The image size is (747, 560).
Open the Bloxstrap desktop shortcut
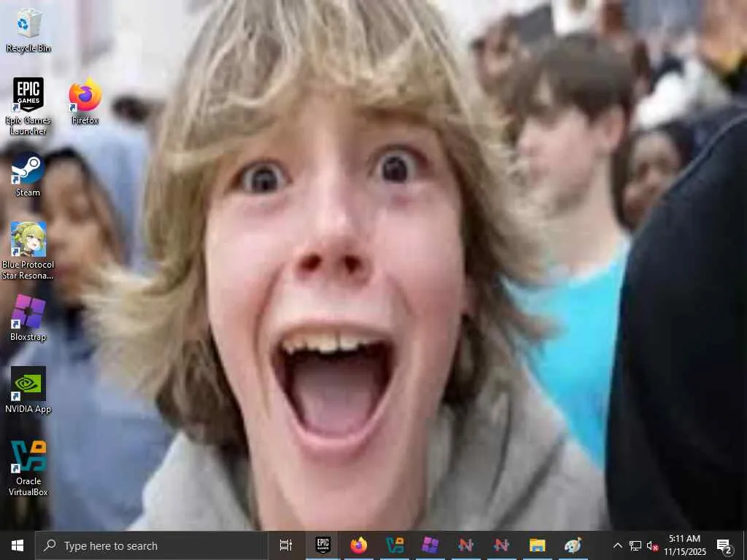[28, 318]
